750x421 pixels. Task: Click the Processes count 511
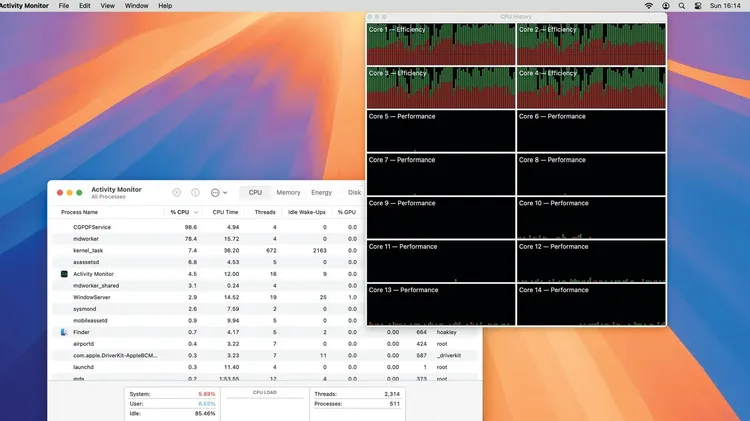(x=395, y=404)
